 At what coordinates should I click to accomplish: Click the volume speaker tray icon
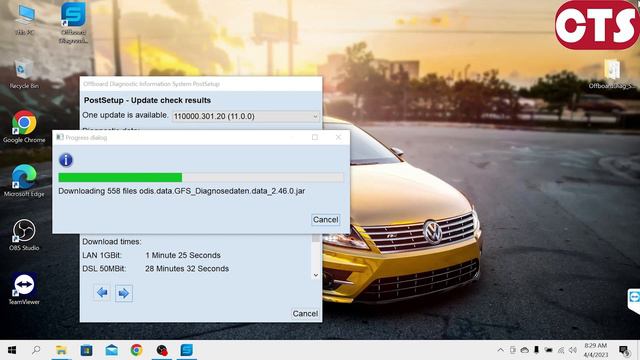tap(573, 350)
